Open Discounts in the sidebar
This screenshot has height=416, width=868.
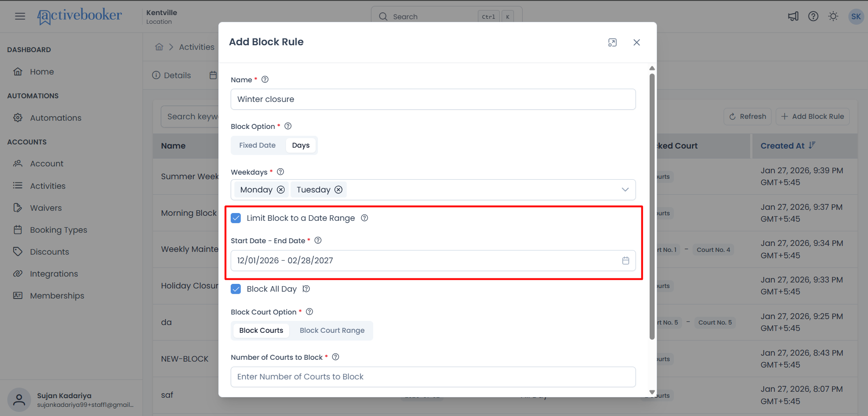(49, 252)
